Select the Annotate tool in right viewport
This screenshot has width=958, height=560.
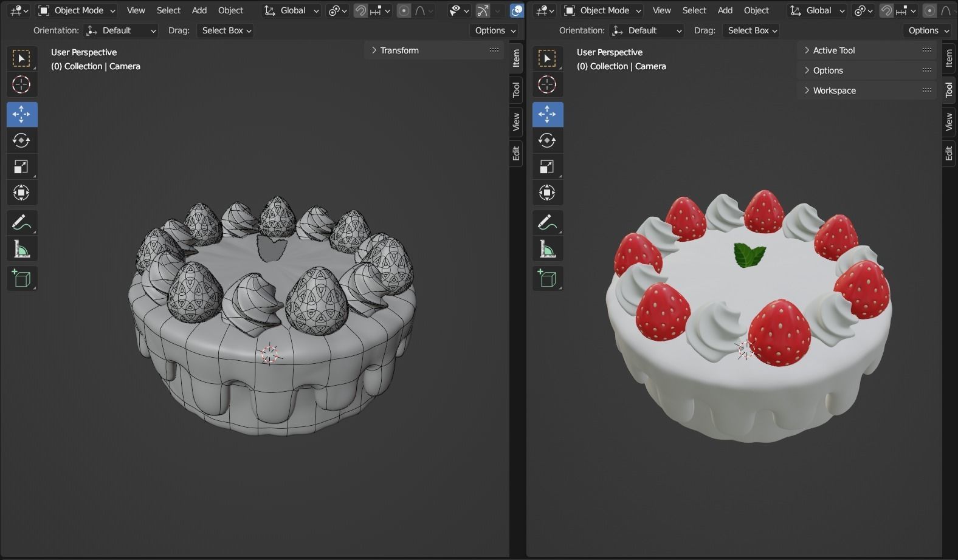548,222
